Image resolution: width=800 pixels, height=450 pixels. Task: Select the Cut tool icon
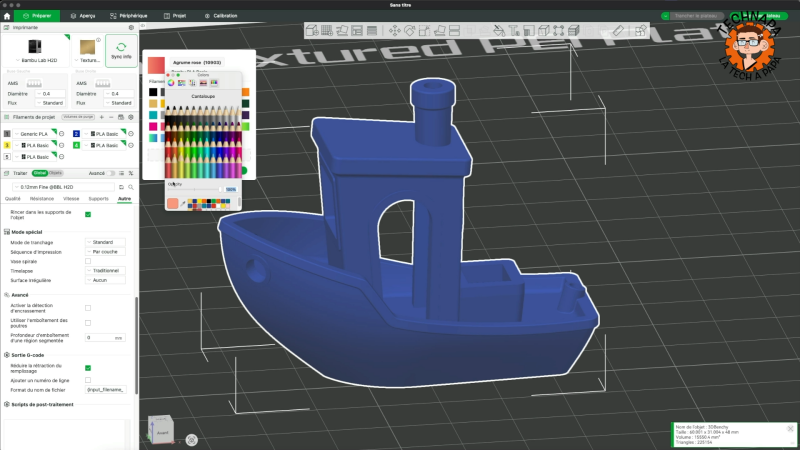click(455, 31)
